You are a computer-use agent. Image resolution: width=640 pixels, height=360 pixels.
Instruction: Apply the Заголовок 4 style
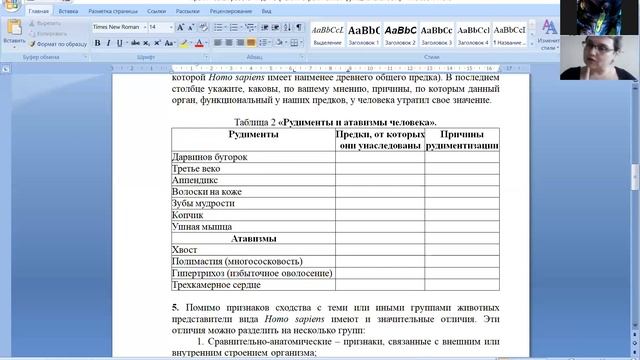point(473,35)
